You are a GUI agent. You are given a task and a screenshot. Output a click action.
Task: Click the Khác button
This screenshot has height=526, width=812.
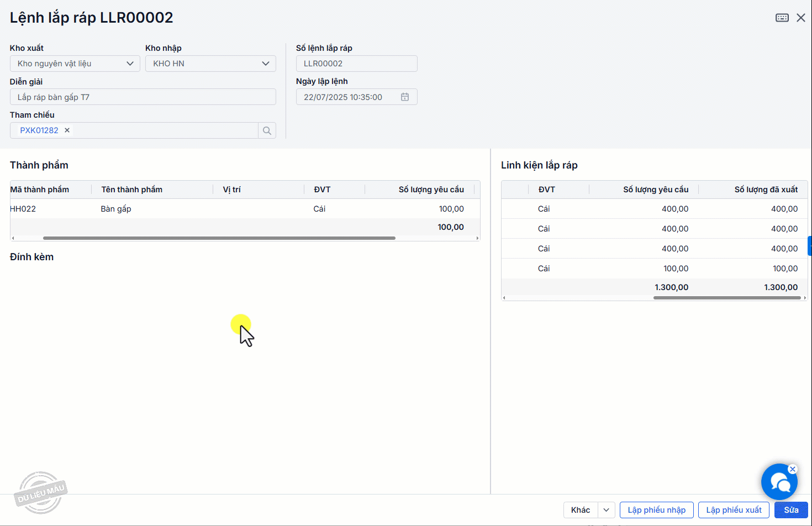click(x=581, y=510)
